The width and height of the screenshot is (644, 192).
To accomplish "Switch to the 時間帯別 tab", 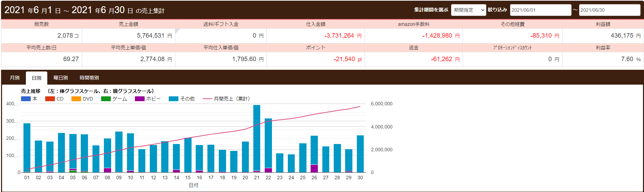I will (89, 78).
